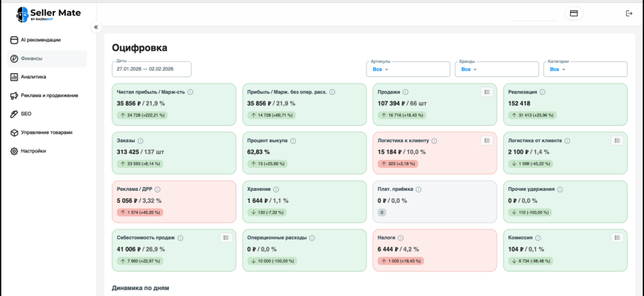Click list icon on Логистика к клиенту card
The height and width of the screenshot is (296, 644).
[x=486, y=141]
